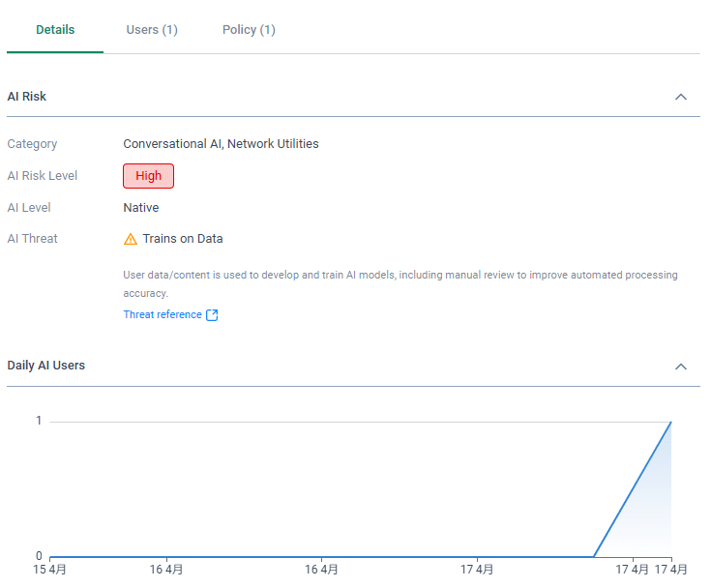Viewport: 711px width, 588px height.
Task: Click the red High risk level badge
Action: point(148,176)
